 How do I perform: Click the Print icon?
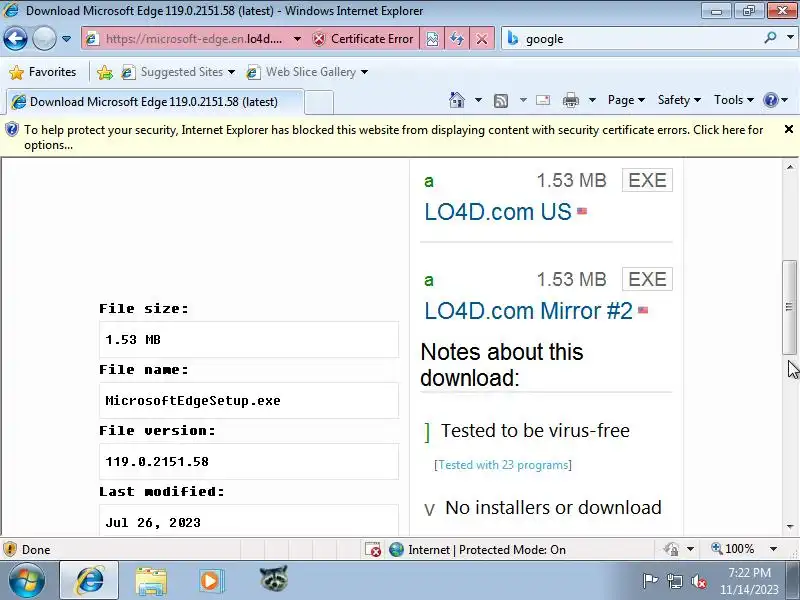click(570, 100)
